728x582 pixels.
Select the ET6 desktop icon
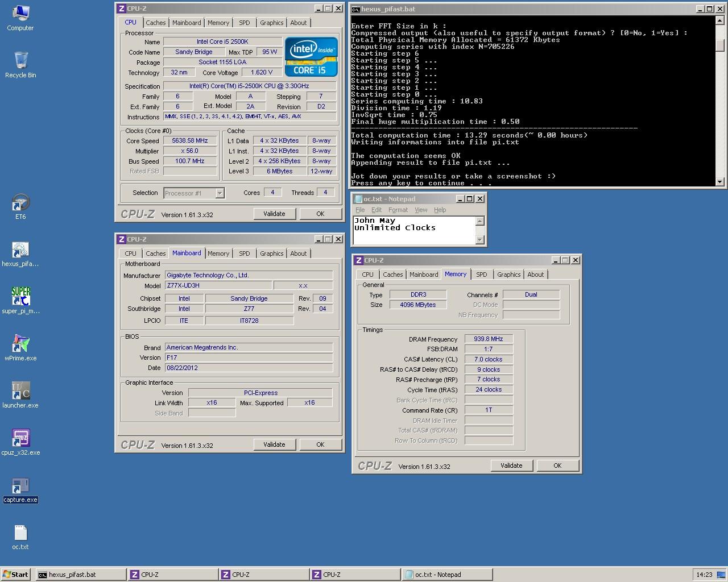point(20,206)
